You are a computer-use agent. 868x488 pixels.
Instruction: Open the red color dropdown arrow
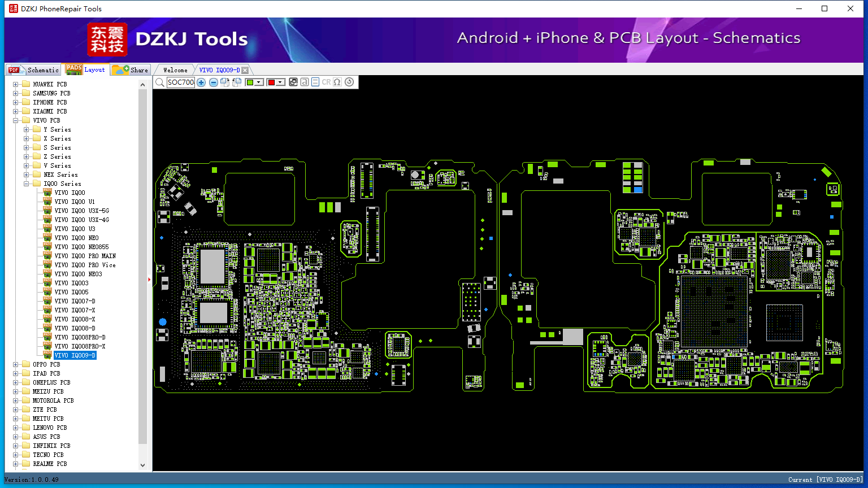[x=280, y=82]
